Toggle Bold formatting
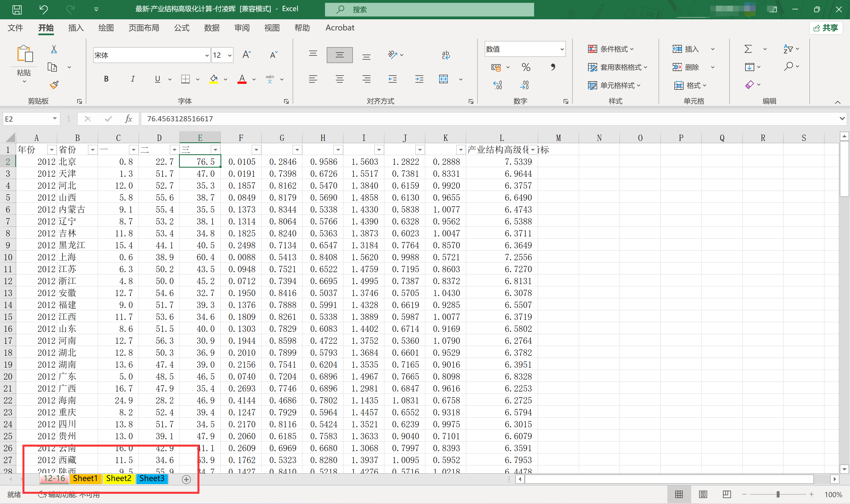This screenshot has height=504, width=850. coord(106,79)
